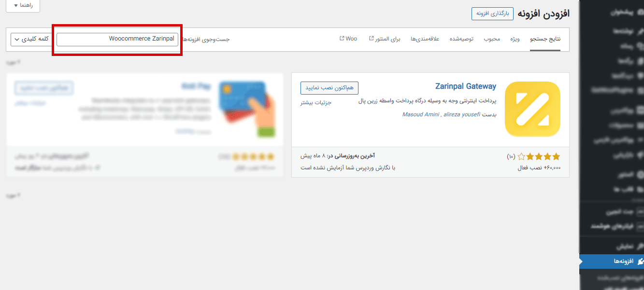Click the external-link icon beside the Woo tab
Viewport: 644px width, 290px height.
click(341, 38)
